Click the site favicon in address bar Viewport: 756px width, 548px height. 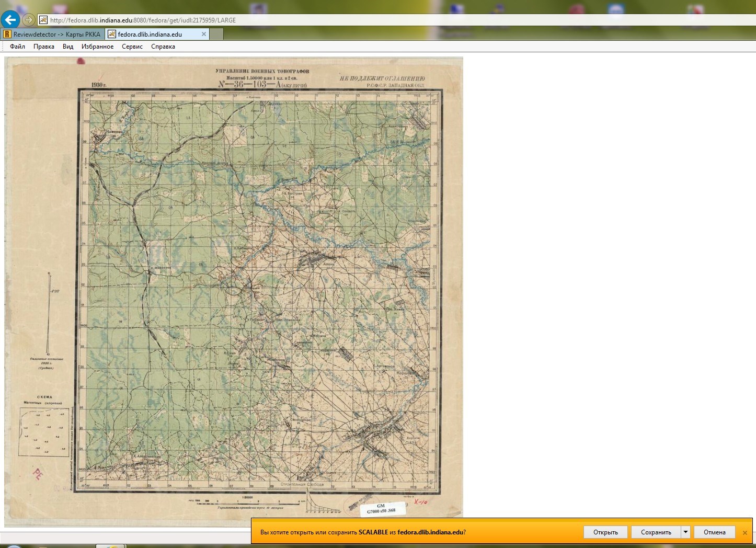(43, 20)
